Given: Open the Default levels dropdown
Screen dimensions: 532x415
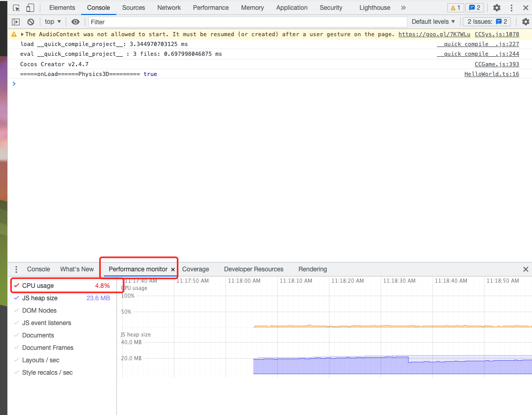Looking at the screenshot, I should [433, 22].
